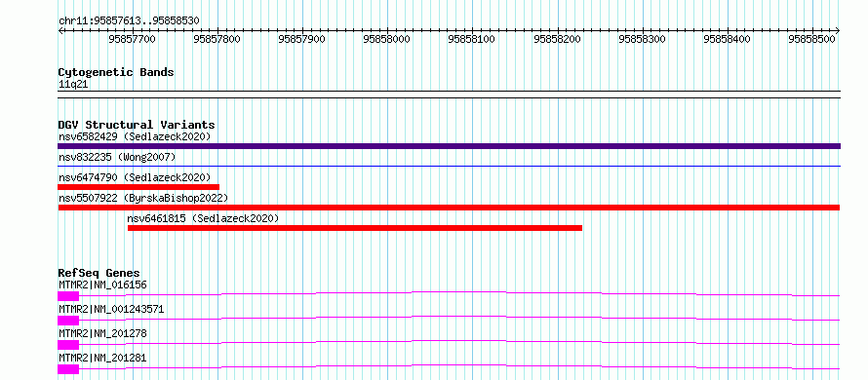Screen dimensions: 868x380
Task: Open variant nsv6474790 (Sedlazeck2020) label
Action: point(135,177)
